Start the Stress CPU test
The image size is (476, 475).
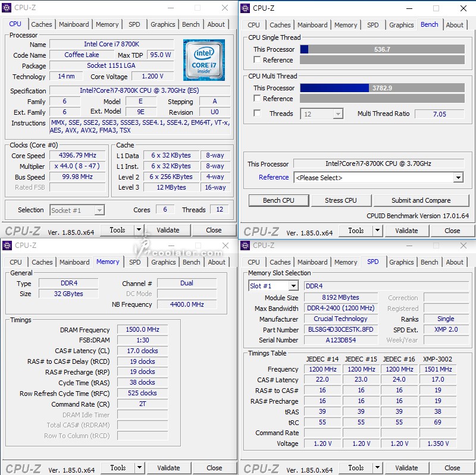click(x=341, y=200)
